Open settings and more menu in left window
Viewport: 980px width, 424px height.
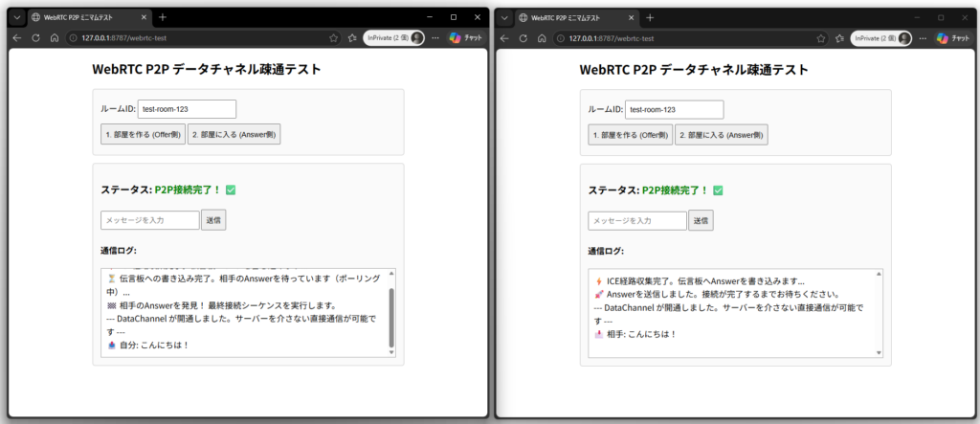click(x=435, y=38)
